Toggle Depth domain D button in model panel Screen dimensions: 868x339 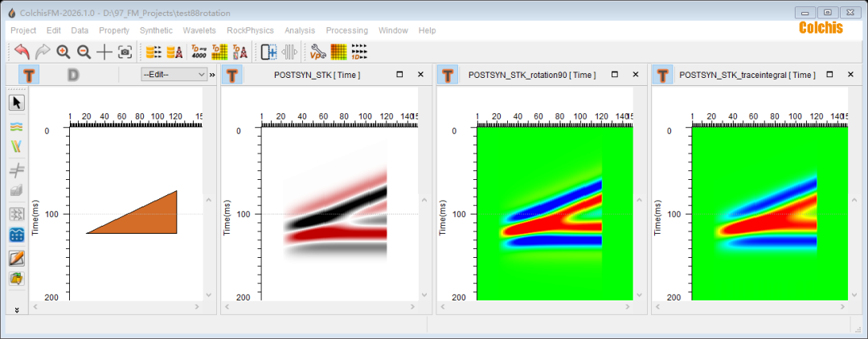pos(72,75)
